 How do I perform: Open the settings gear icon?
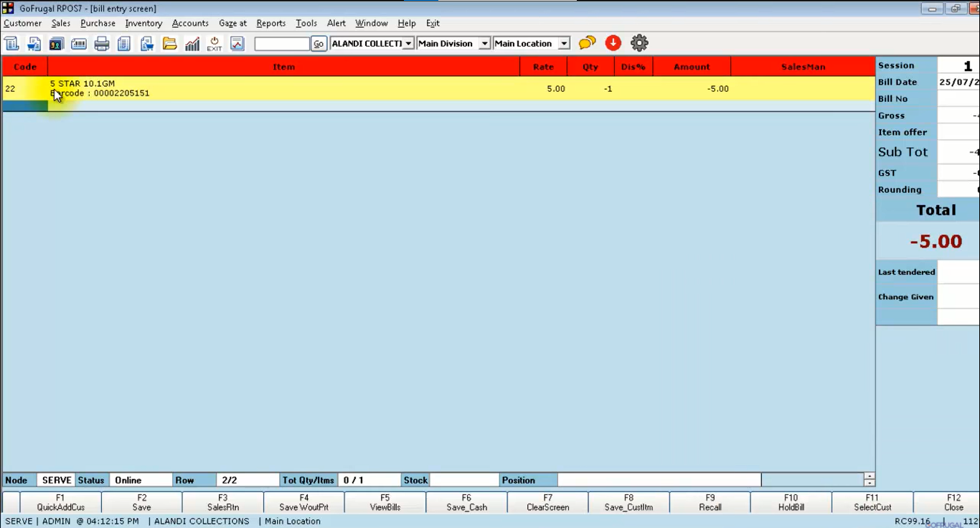(x=639, y=43)
